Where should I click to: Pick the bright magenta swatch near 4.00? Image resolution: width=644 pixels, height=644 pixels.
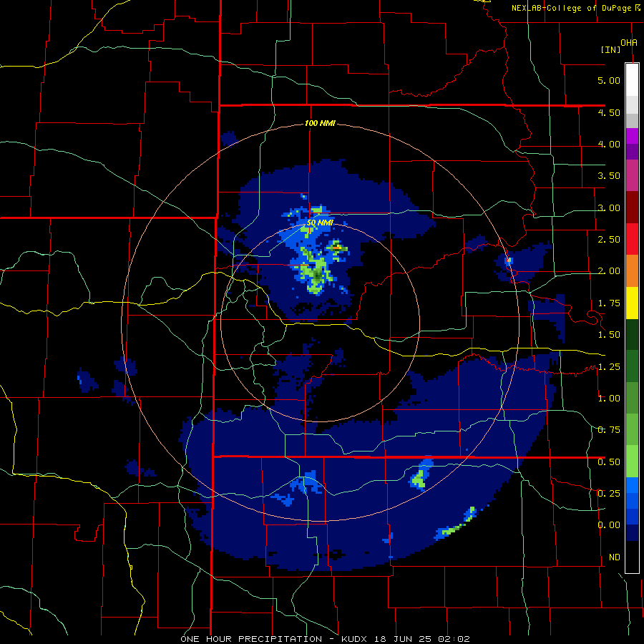[632, 136]
